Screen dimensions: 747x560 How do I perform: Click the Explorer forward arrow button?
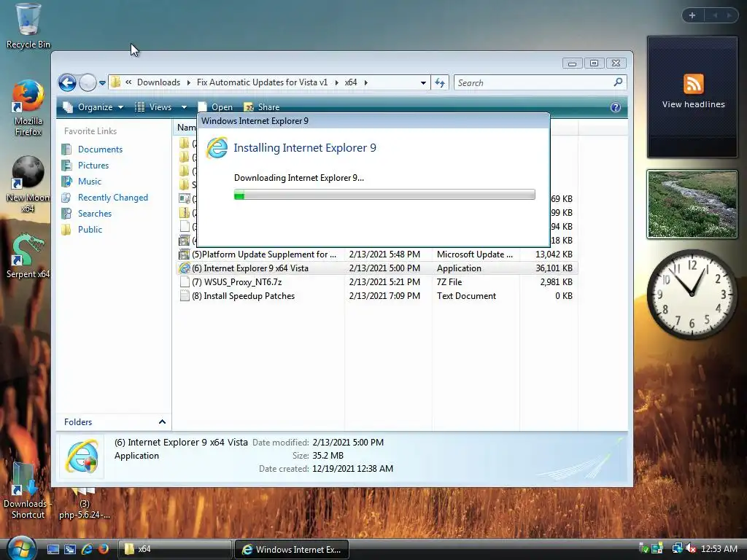coord(88,83)
